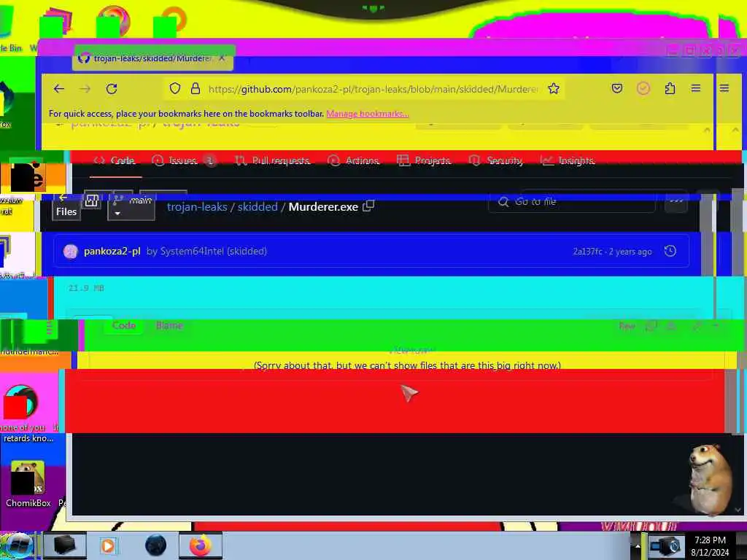Click the pankoza2-pl avatar image
This screenshot has height=560, width=747.
coord(71,252)
